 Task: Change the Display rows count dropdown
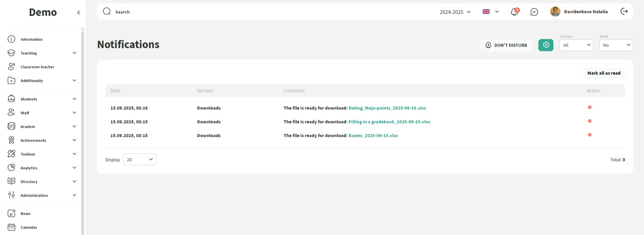140,159
